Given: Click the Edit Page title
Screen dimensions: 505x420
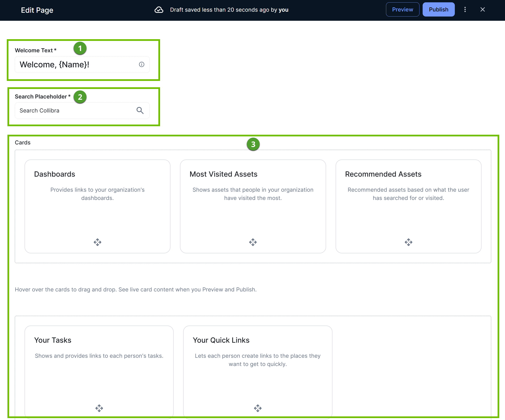Looking at the screenshot, I should tap(37, 10).
